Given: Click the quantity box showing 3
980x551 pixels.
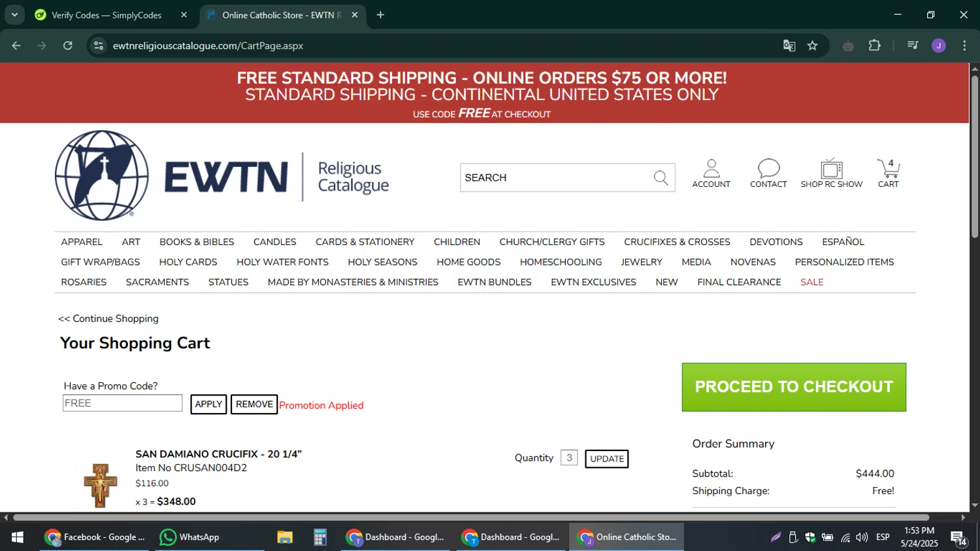Looking at the screenshot, I should click(569, 458).
